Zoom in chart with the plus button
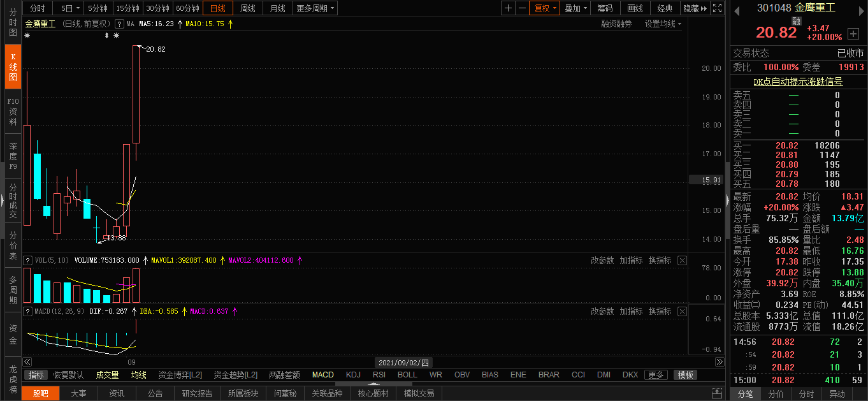This screenshot has width=868, height=401. [508, 8]
